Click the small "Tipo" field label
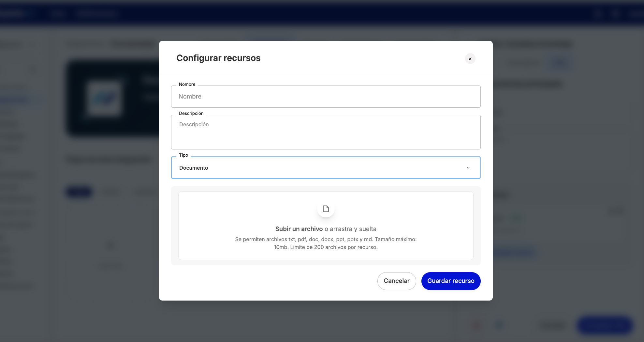644x342 pixels. coord(183,155)
